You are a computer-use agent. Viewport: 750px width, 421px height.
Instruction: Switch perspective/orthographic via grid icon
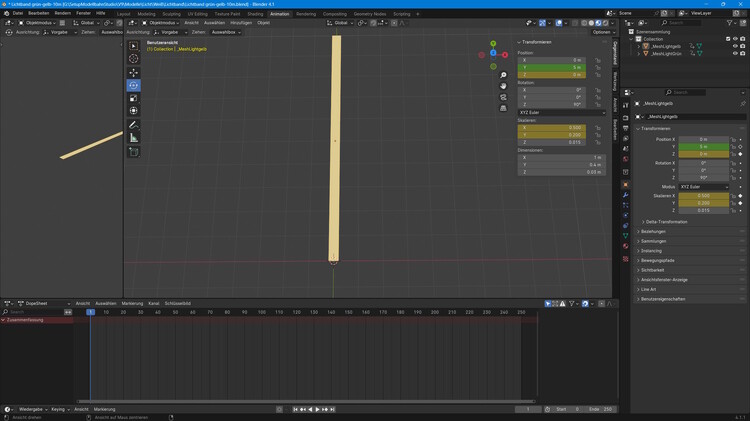pyautogui.click(x=503, y=108)
